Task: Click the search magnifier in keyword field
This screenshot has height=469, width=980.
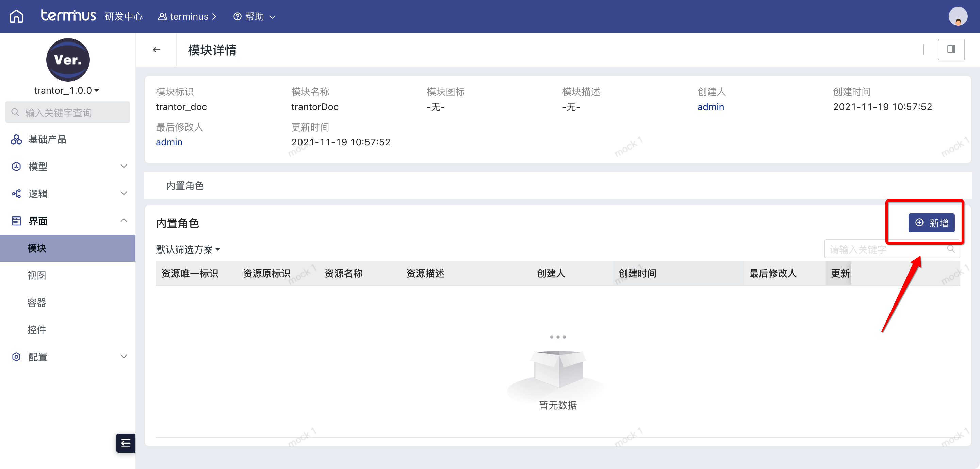Action: click(x=951, y=249)
